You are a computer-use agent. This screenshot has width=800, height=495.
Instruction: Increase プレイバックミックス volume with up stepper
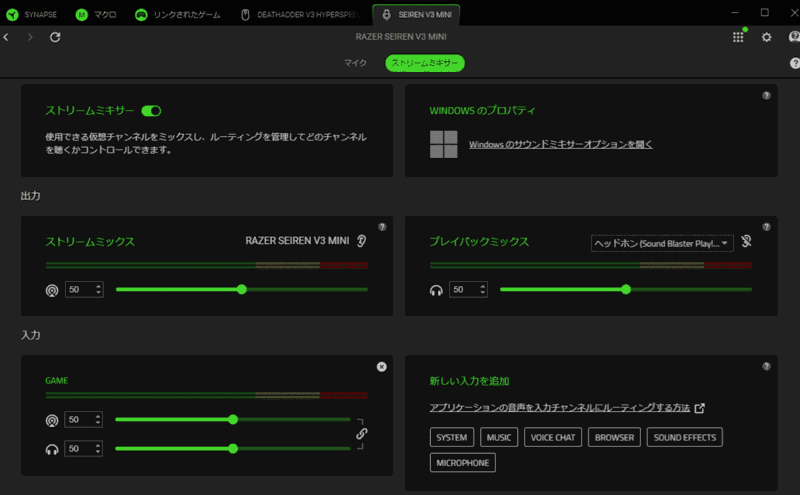(x=483, y=286)
